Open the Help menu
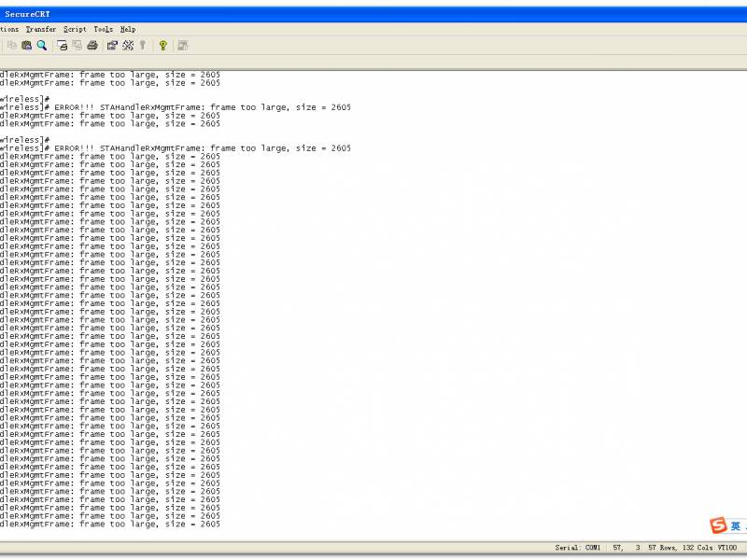 coord(127,29)
